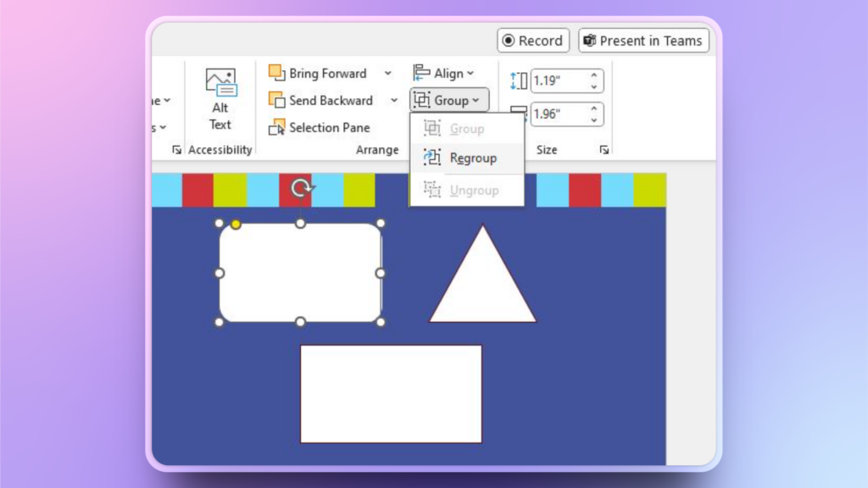Image resolution: width=868 pixels, height=488 pixels.
Task: Click the Arrange group label
Action: (x=377, y=150)
